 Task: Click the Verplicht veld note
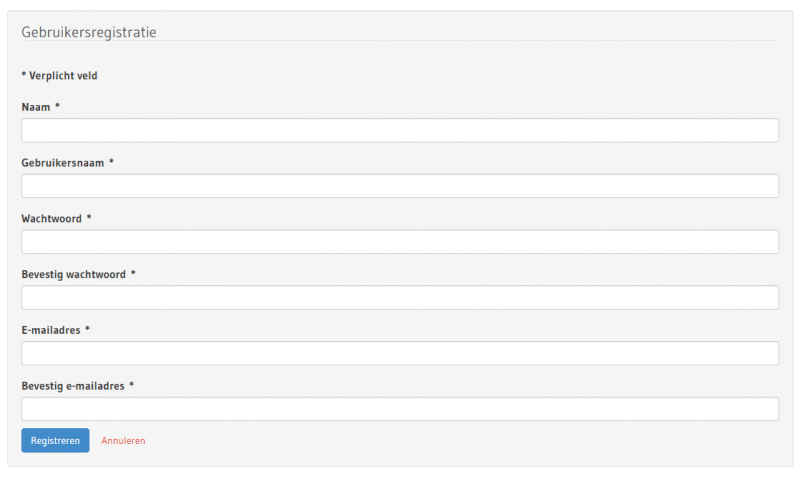click(59, 75)
